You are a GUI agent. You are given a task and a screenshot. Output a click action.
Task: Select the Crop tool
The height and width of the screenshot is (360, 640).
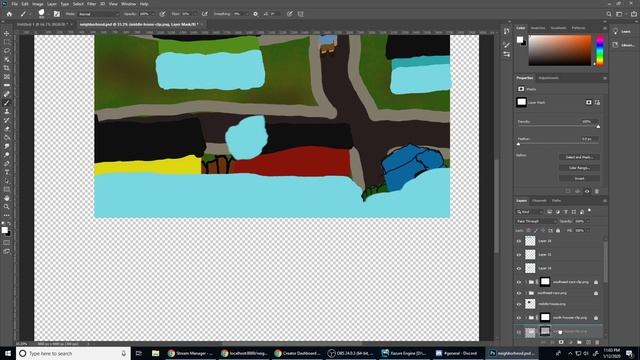[x=7, y=68]
